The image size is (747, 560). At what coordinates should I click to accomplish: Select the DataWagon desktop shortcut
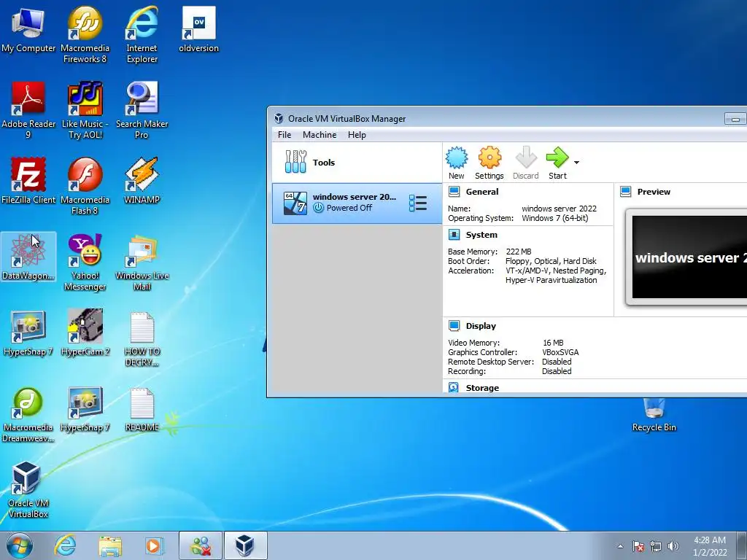click(28, 257)
